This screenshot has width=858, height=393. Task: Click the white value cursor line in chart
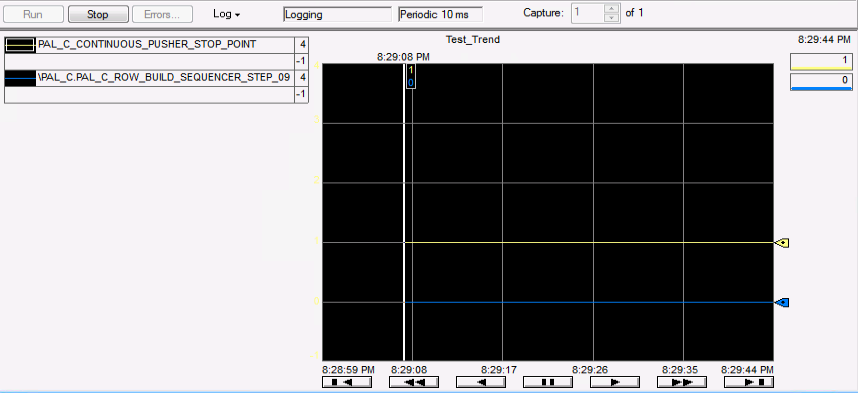point(404,212)
